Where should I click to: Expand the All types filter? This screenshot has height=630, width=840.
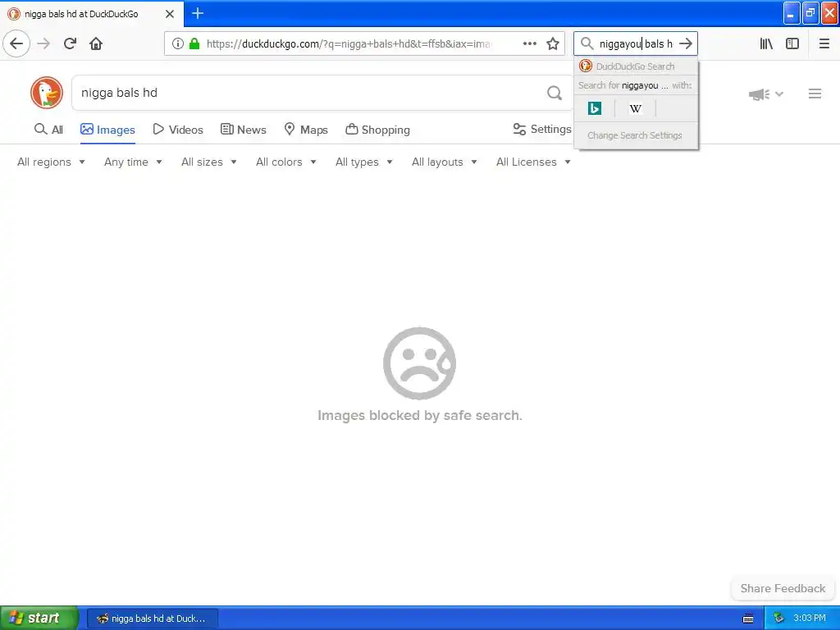click(364, 162)
